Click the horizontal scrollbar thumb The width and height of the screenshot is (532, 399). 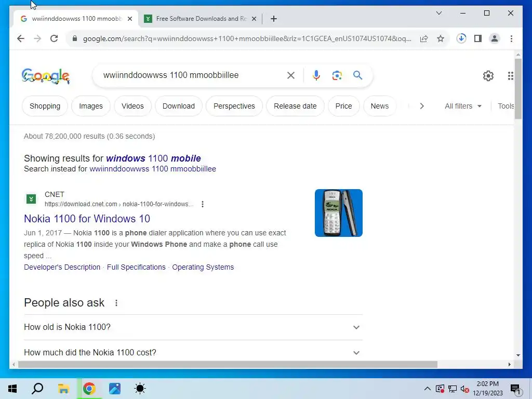[x=228, y=364]
